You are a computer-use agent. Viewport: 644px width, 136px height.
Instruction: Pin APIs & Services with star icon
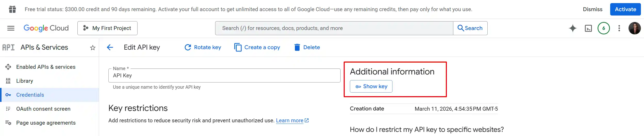93,48
